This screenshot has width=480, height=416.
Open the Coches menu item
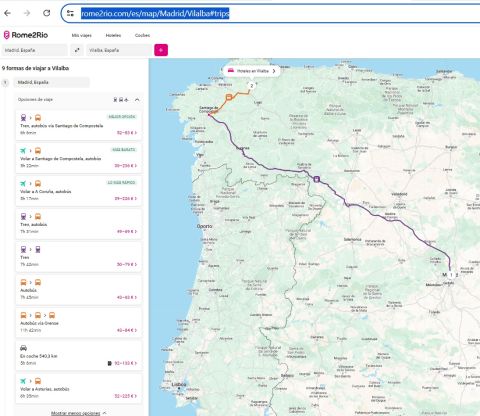142,35
